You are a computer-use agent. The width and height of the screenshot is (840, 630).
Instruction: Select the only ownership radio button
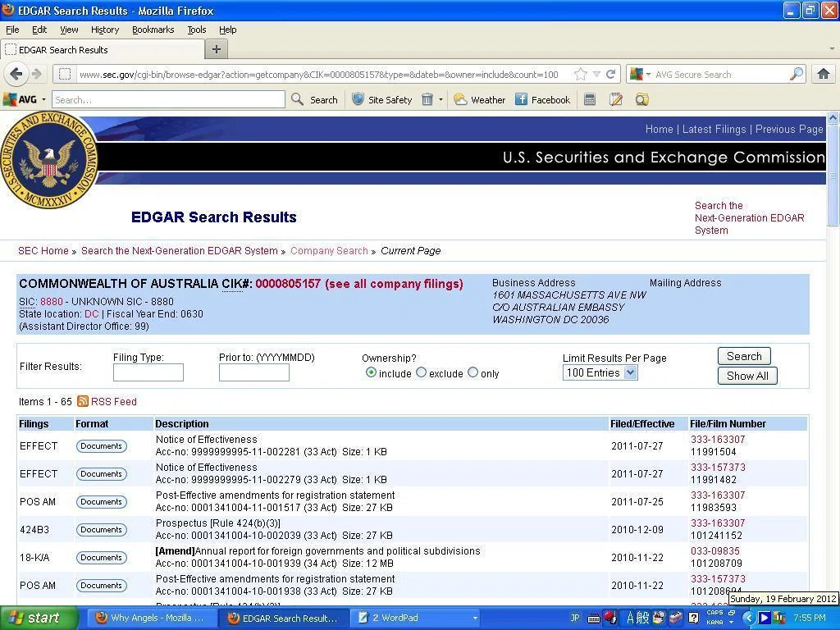point(472,372)
